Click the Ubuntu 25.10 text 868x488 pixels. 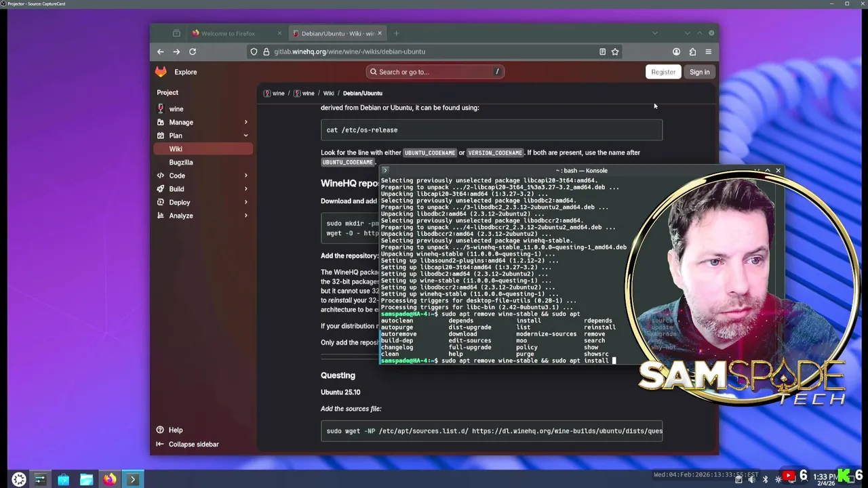pos(340,392)
